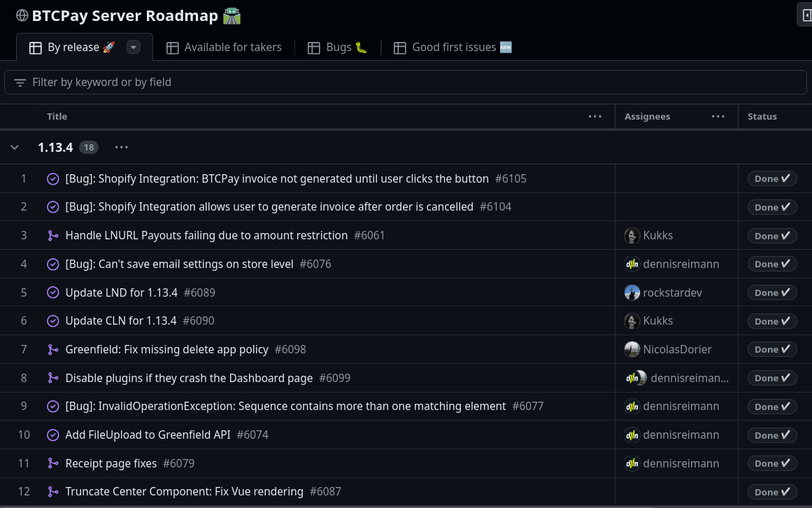Open Add FileUpload to Greenfield API issue
The height and width of the screenshot is (508, 812).
[148, 435]
